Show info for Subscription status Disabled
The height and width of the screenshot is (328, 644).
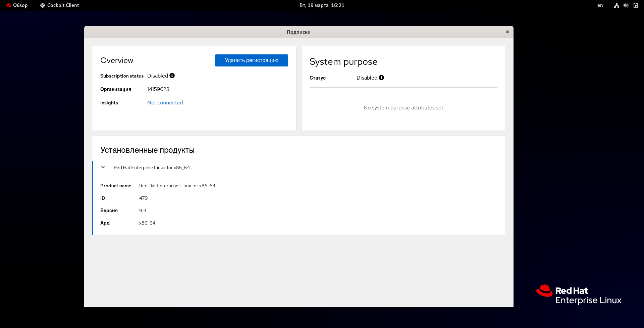click(x=172, y=76)
